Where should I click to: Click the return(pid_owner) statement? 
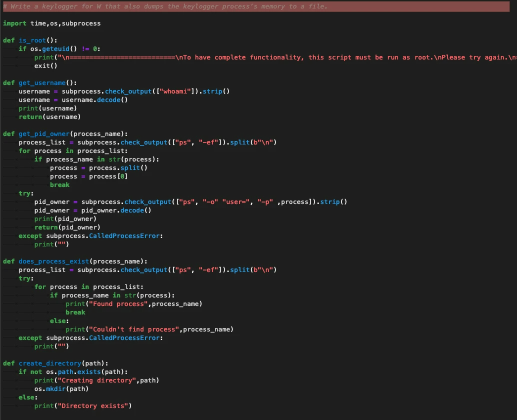click(67, 227)
